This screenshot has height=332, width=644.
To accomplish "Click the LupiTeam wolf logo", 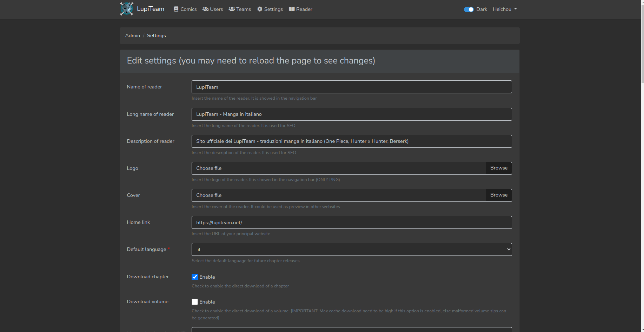I will [x=126, y=9].
